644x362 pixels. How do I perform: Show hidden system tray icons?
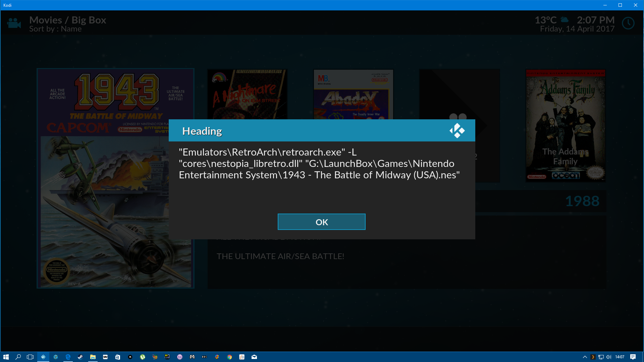pyautogui.click(x=585, y=357)
